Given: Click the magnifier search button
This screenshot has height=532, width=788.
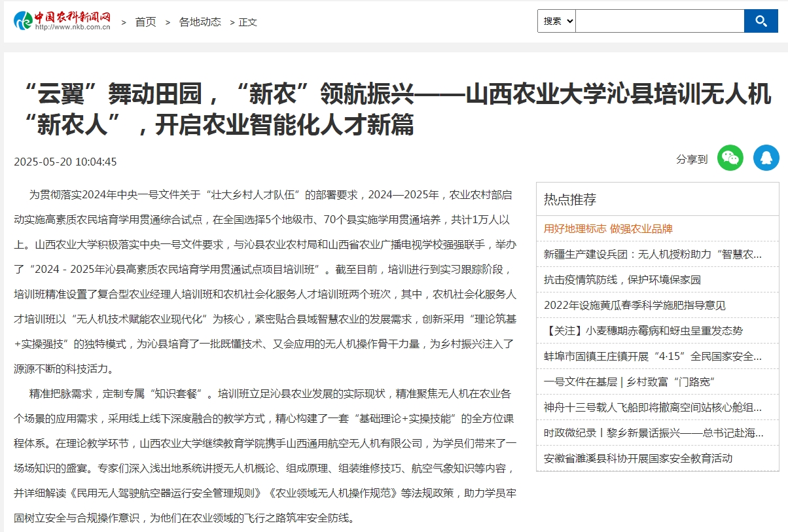Looking at the screenshot, I should (761, 21).
